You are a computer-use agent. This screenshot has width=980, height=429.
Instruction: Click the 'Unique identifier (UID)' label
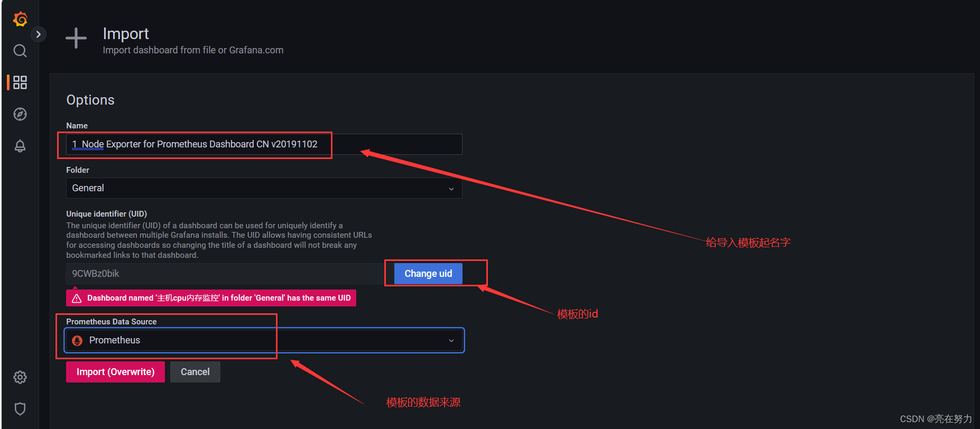pyautogui.click(x=106, y=214)
